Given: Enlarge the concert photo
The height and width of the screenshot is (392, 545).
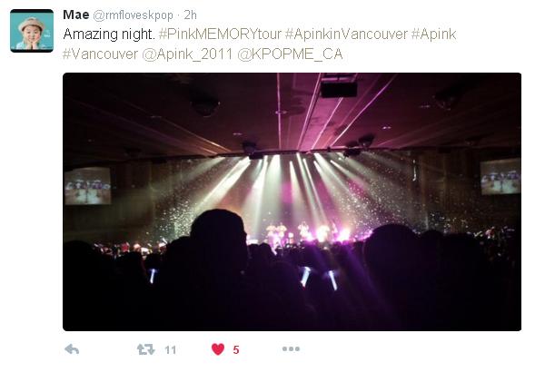Looking at the screenshot, I should 292,201.
